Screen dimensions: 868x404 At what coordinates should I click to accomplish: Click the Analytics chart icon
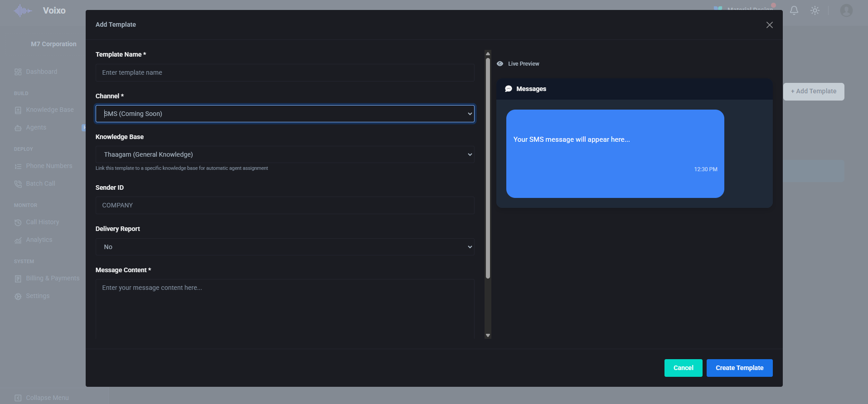tap(18, 240)
